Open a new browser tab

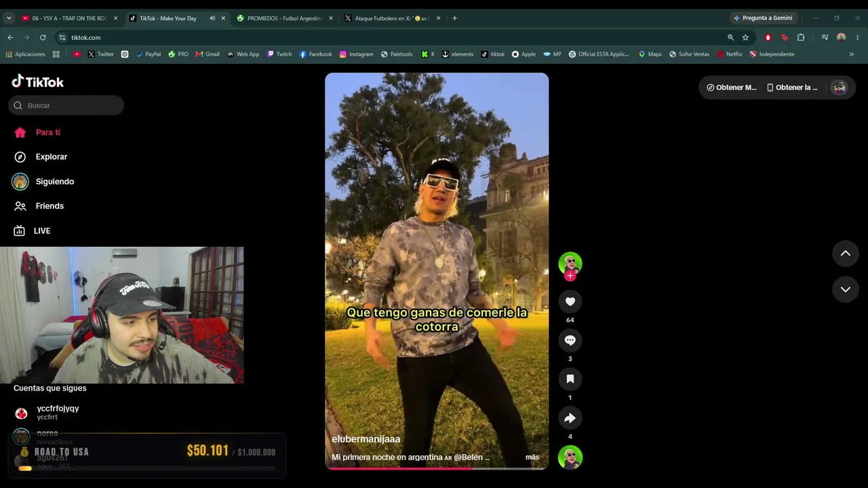[454, 18]
